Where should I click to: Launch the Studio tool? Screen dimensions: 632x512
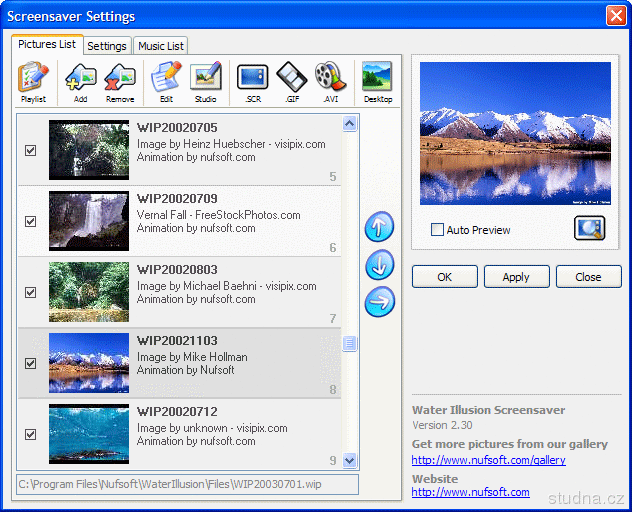tap(205, 82)
